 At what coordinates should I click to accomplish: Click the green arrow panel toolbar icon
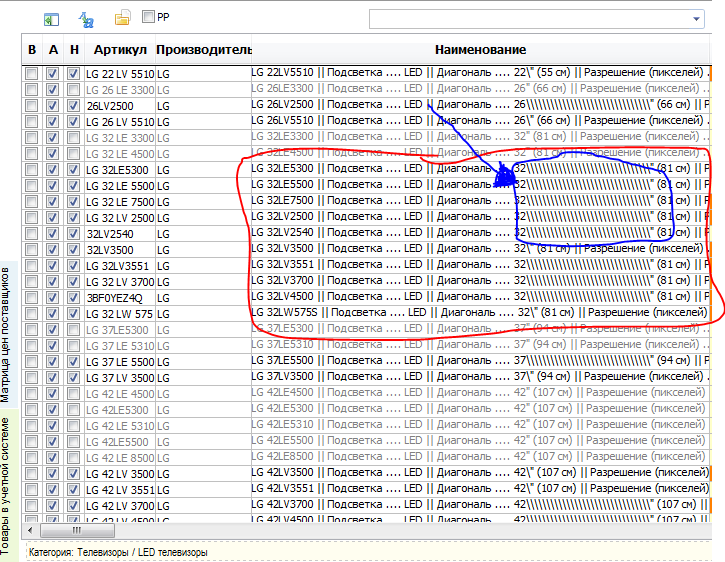coord(51,19)
